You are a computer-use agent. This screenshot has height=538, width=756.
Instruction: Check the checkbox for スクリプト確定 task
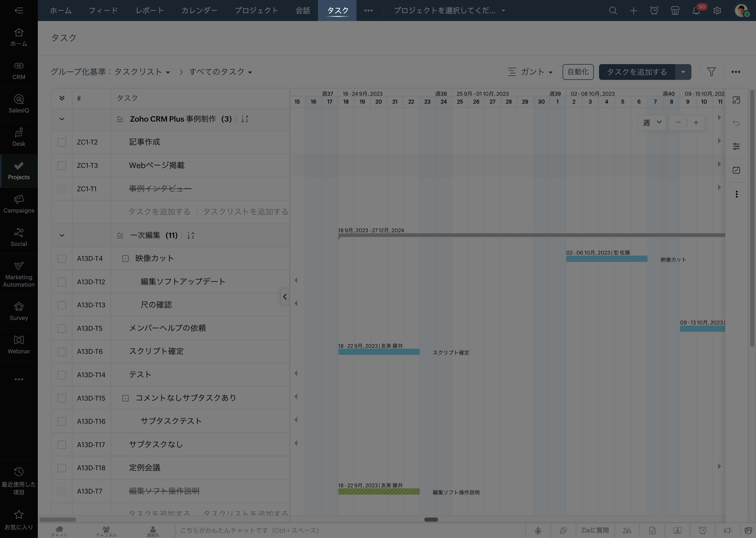(62, 351)
